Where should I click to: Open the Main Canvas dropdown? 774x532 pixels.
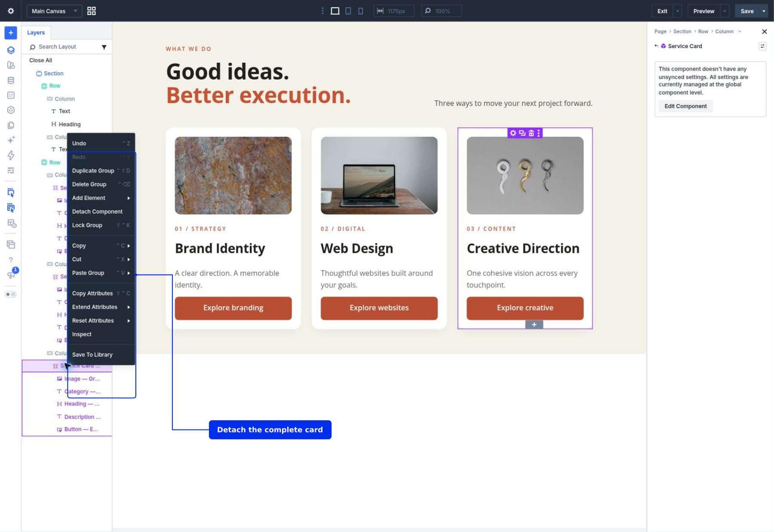(54, 11)
